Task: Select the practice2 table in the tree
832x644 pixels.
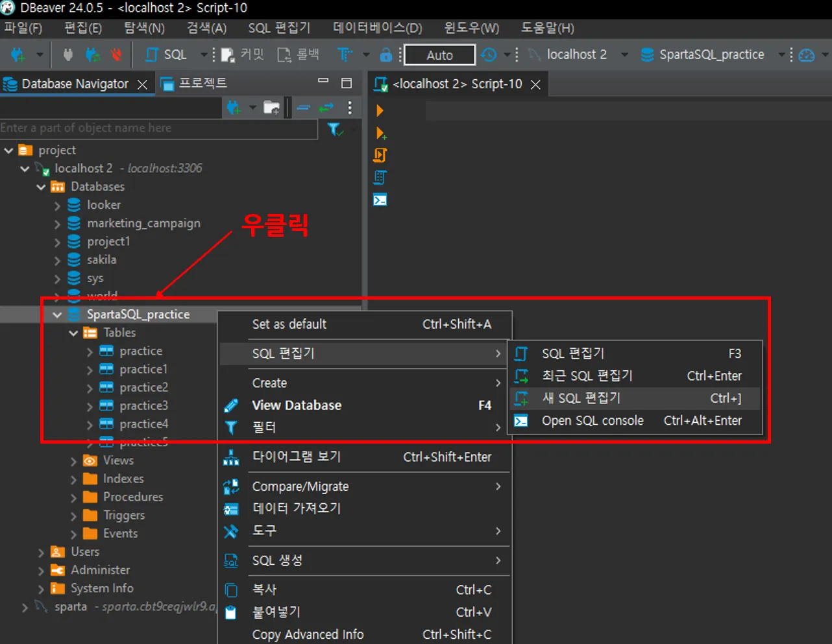Action: tap(143, 387)
